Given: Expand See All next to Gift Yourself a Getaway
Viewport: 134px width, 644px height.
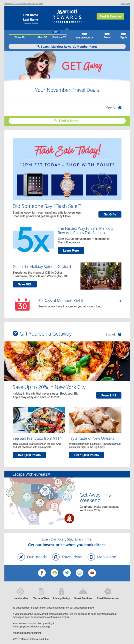Looking at the screenshot, I should [120, 334].
